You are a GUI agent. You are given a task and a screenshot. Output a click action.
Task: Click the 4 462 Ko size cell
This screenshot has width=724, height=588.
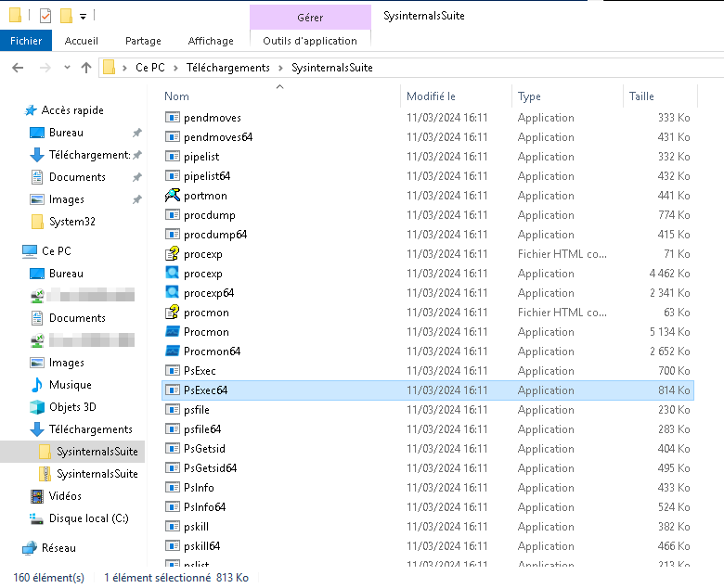tap(669, 274)
